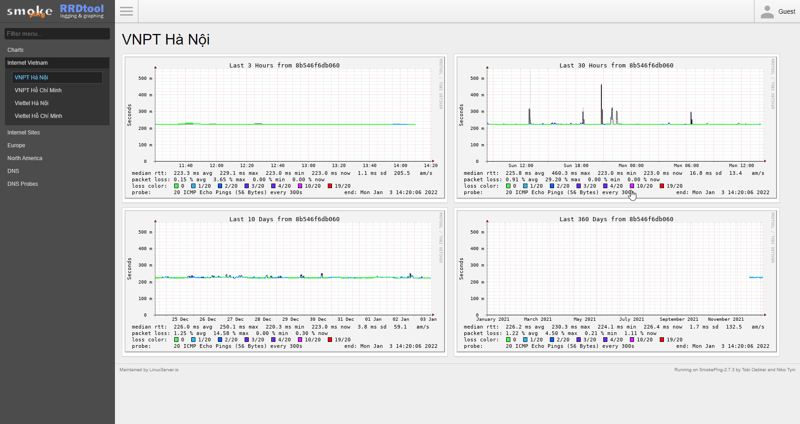Expand the North America section
The width and height of the screenshot is (800, 424).
click(x=25, y=158)
